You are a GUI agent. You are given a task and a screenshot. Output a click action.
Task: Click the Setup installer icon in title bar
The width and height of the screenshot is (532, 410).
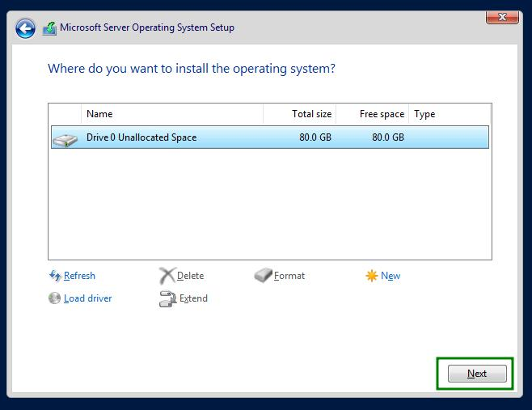(49, 28)
